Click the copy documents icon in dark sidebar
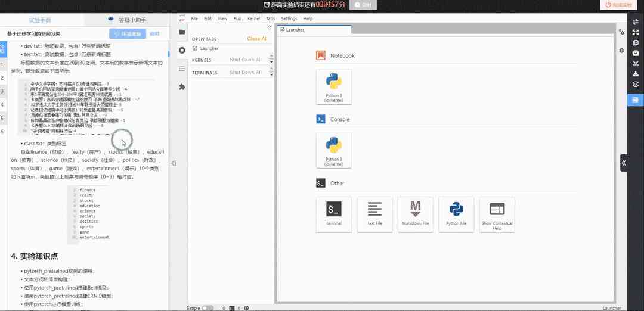 pyautogui.click(x=636, y=43)
